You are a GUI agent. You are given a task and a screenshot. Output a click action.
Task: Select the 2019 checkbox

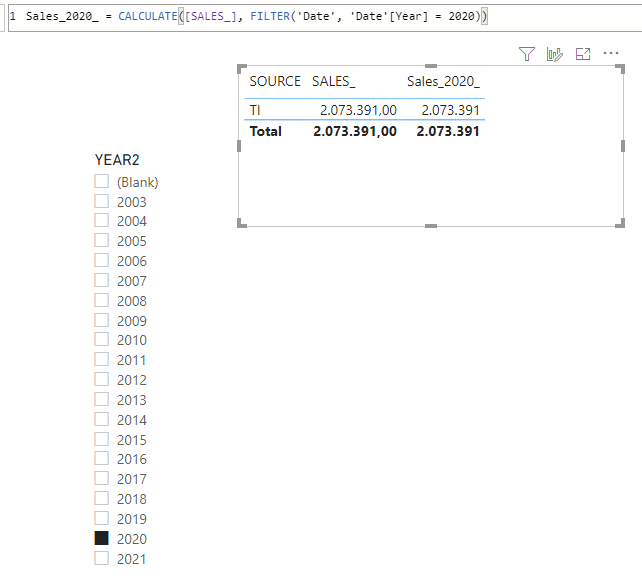pos(102,518)
